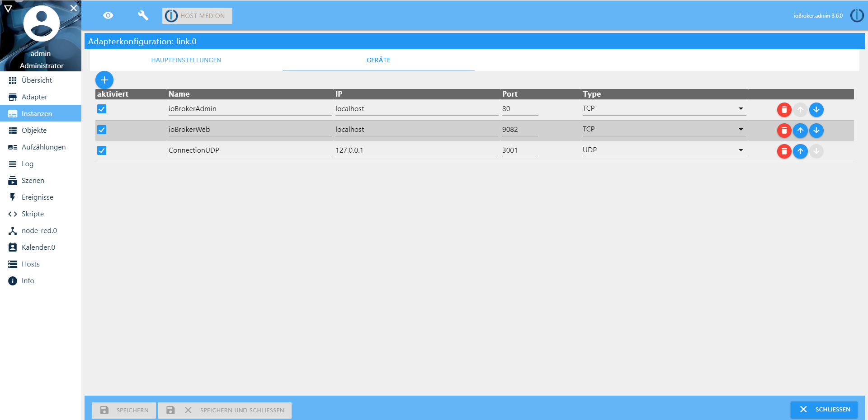Viewport: 868px width, 420px height.
Task: Click the ioBroker logo at top right
Action: [x=857, y=16]
